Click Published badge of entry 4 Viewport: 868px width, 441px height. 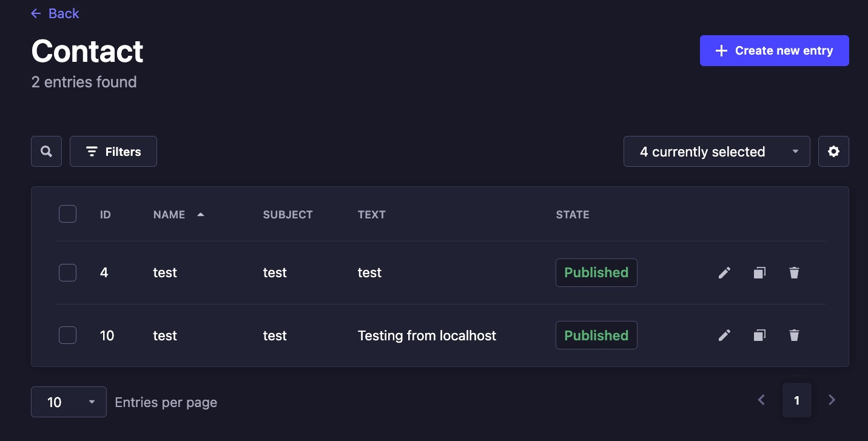pyautogui.click(x=596, y=272)
